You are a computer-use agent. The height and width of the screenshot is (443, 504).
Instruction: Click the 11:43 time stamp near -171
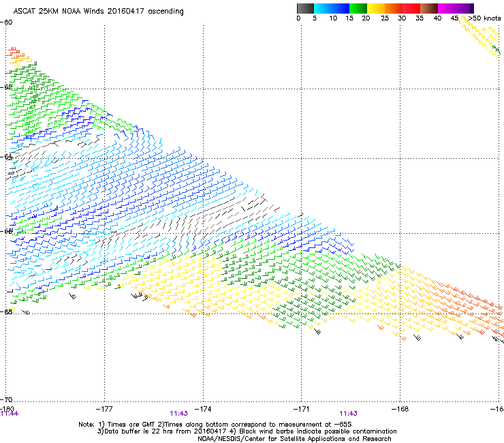(349, 414)
